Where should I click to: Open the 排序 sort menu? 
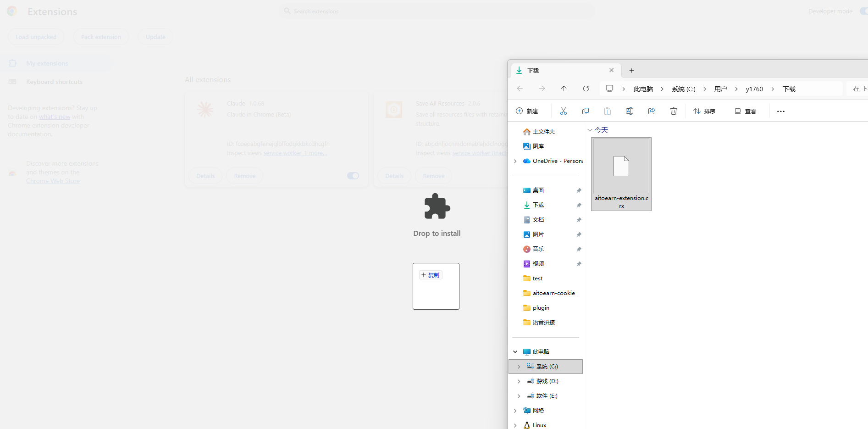coord(704,111)
